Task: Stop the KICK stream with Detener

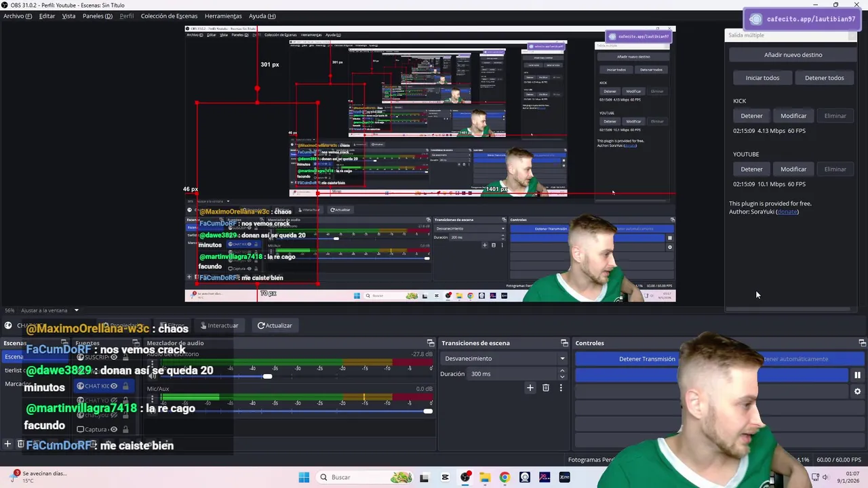Action: (x=751, y=116)
